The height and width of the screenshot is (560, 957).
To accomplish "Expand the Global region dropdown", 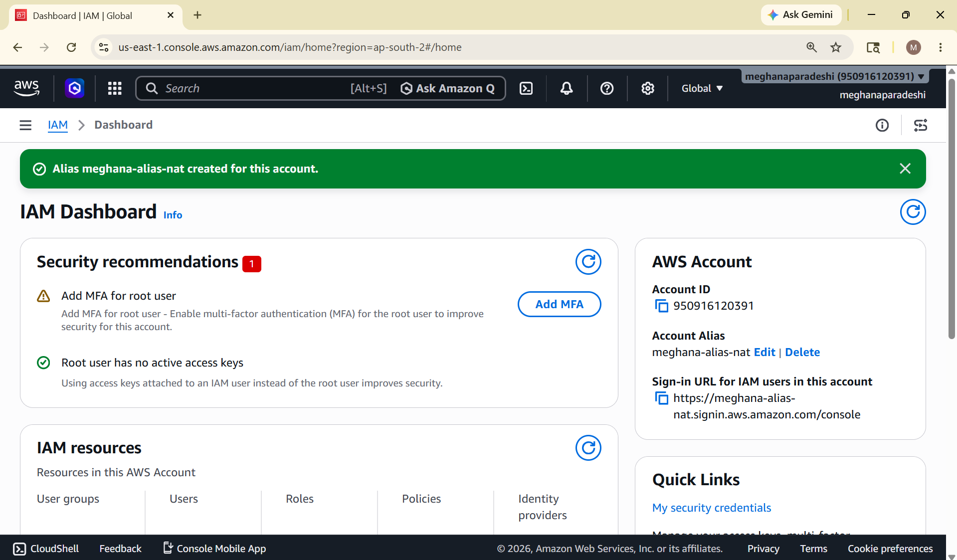I will [x=702, y=88].
